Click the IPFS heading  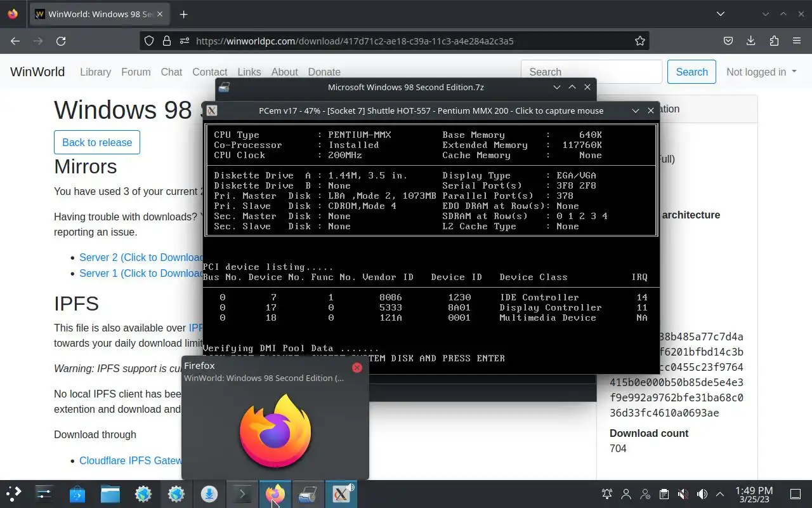click(x=76, y=304)
